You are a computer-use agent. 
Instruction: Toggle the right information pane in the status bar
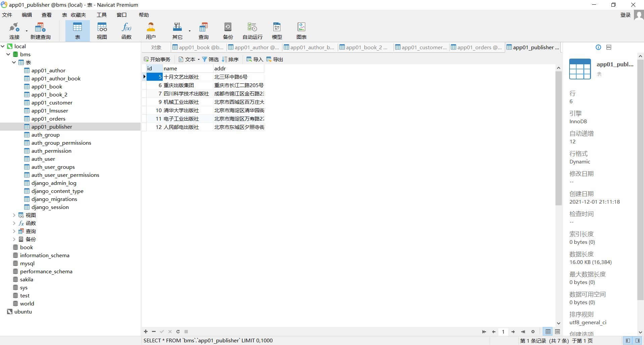click(x=638, y=341)
